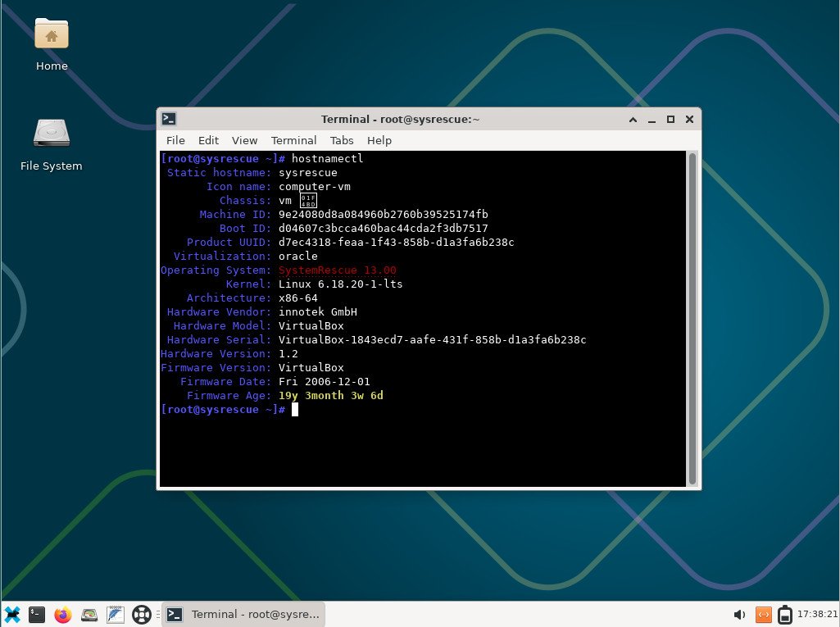Open the Tabs menu in Terminal
The width and height of the screenshot is (840, 627).
pyautogui.click(x=342, y=140)
